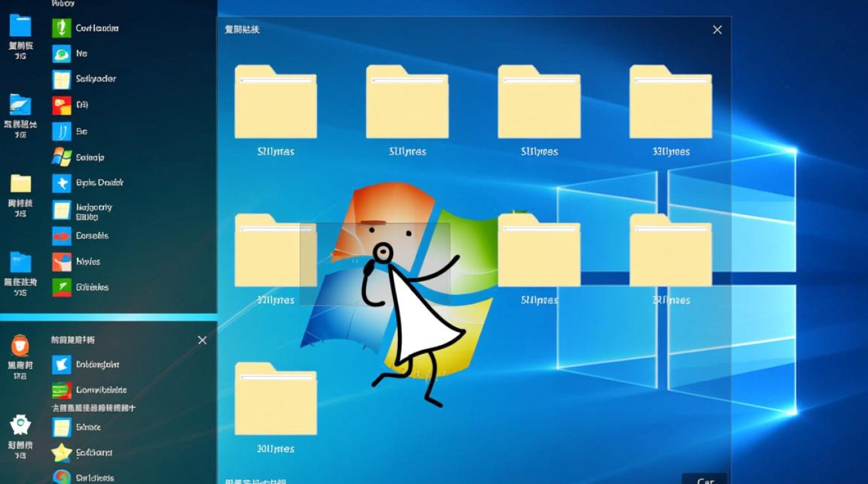Open the blue icon with white star
The image size is (868, 484).
61,183
